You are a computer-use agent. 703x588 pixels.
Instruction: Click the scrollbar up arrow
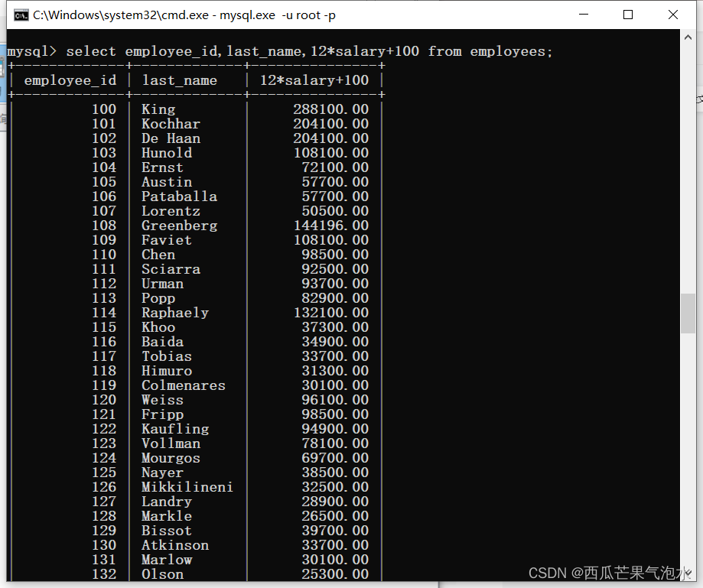[688, 37]
